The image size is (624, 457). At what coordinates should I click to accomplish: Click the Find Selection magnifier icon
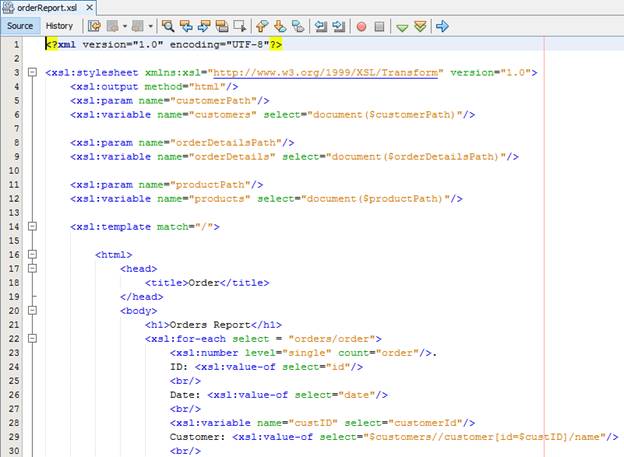(x=168, y=26)
